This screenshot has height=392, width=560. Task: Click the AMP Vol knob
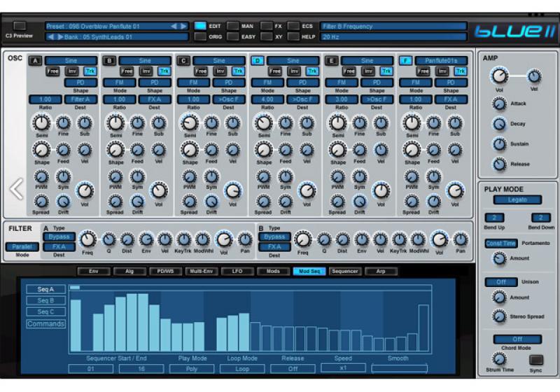coord(499,76)
